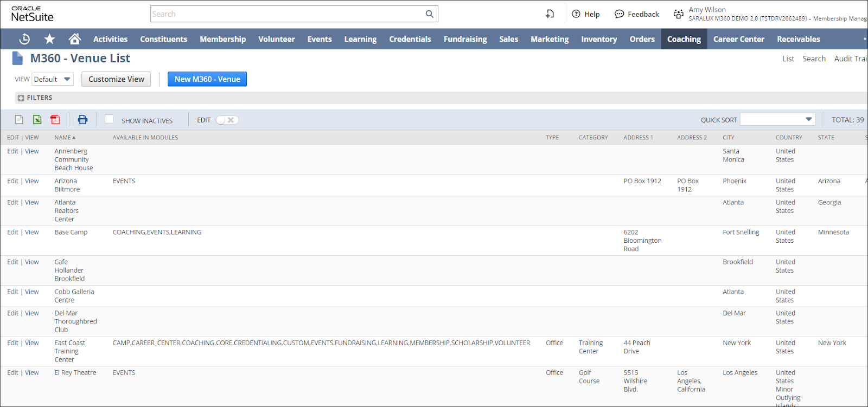Click Edit link for Base Camp
The height and width of the screenshot is (407, 868).
click(12, 232)
